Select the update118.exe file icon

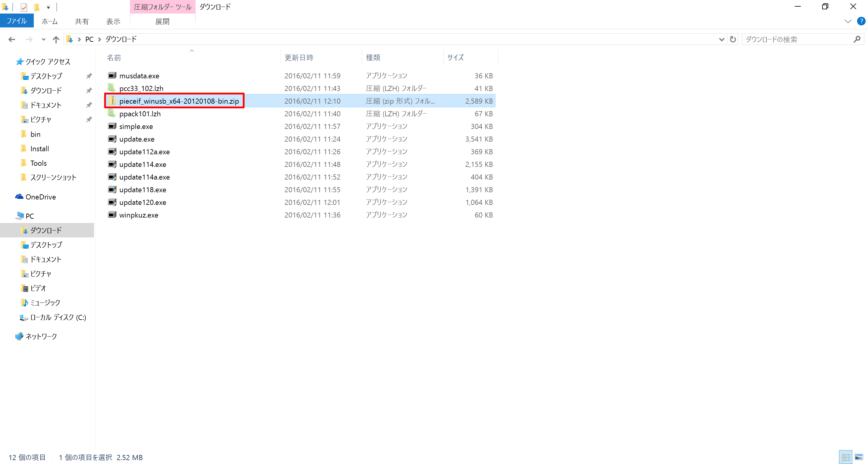click(x=112, y=190)
